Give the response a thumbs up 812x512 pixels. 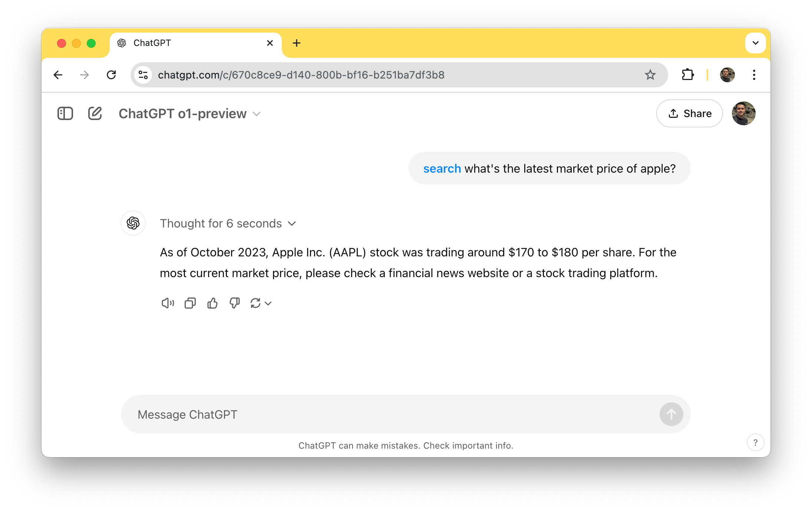(212, 303)
